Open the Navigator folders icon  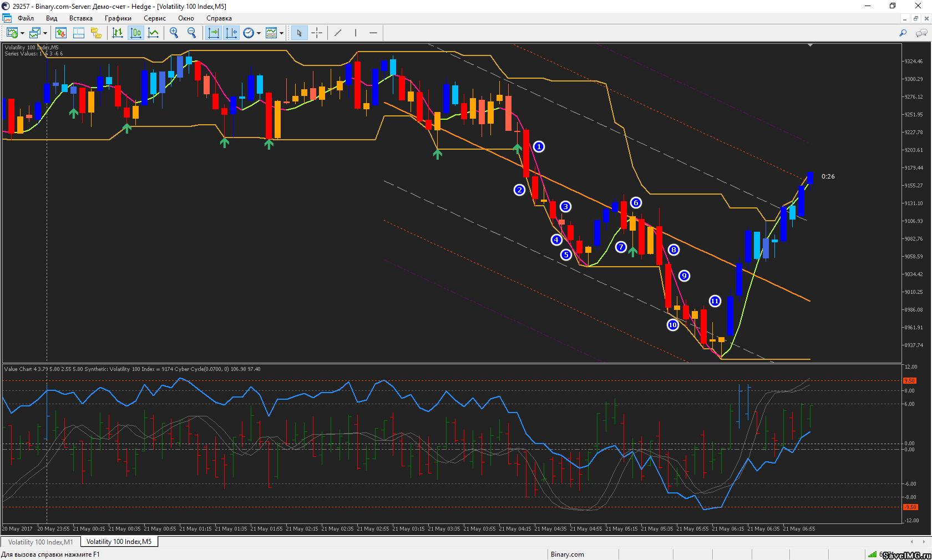click(96, 33)
